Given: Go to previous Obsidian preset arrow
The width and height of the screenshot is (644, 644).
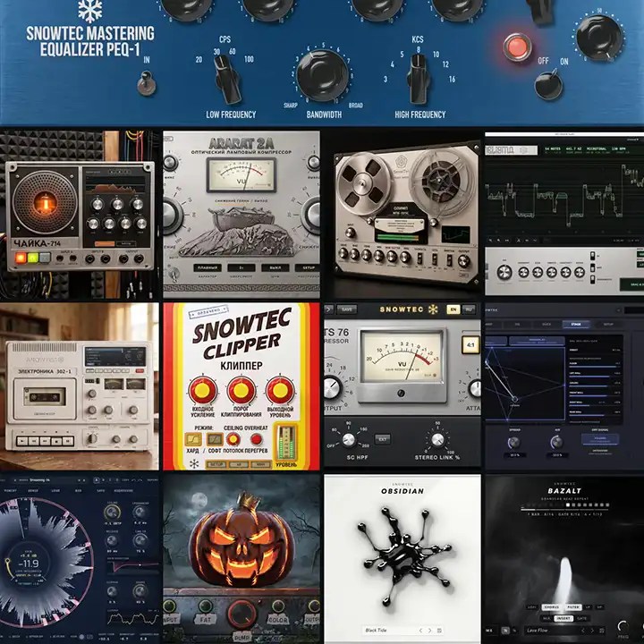Looking at the screenshot, I should point(420,631).
